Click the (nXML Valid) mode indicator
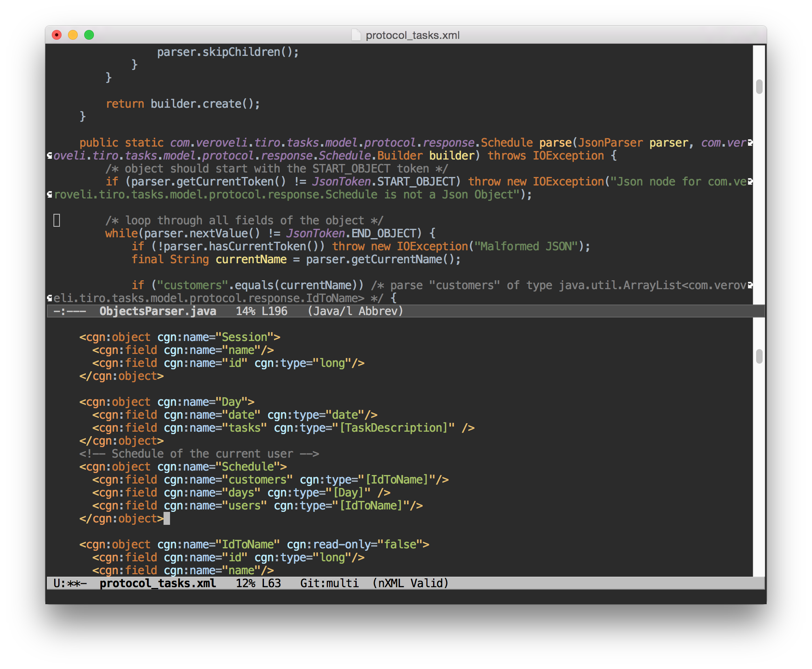 click(410, 583)
